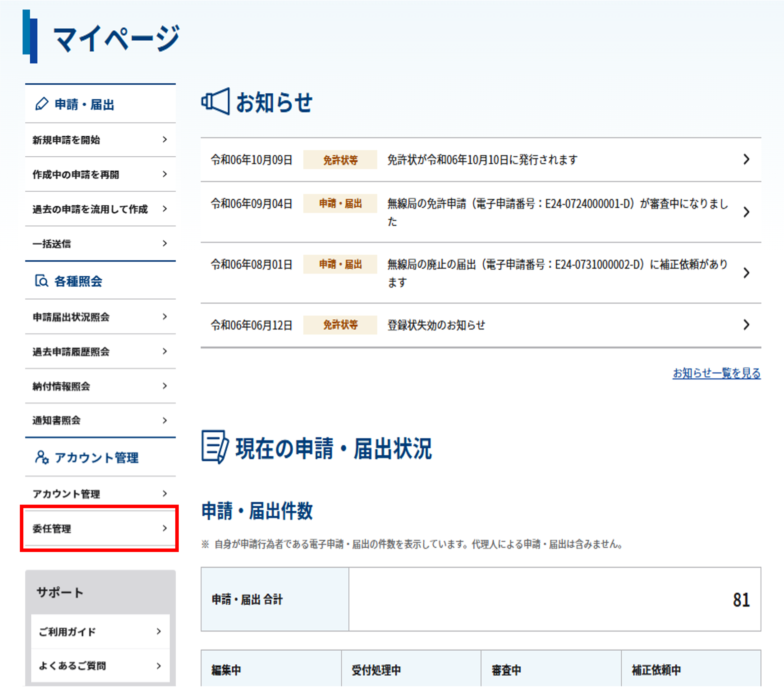Click chevron on the 令和06年08月01日 notice row
The image size is (784, 687).
click(x=746, y=273)
